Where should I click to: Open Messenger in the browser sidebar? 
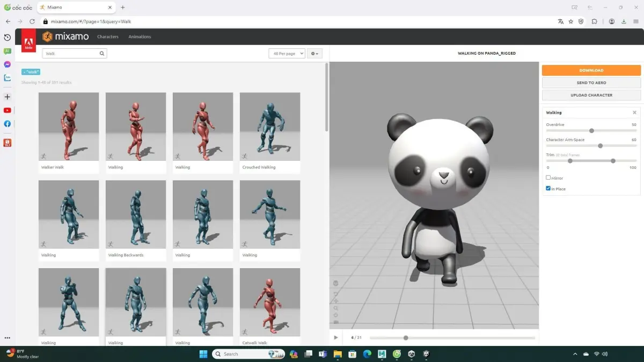8,64
